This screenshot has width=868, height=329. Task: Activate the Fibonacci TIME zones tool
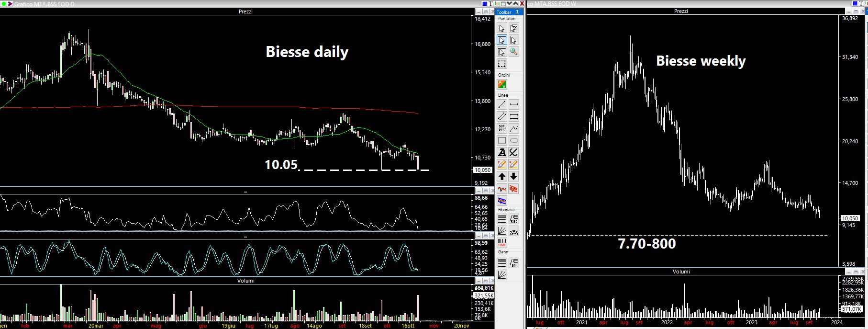(501, 242)
